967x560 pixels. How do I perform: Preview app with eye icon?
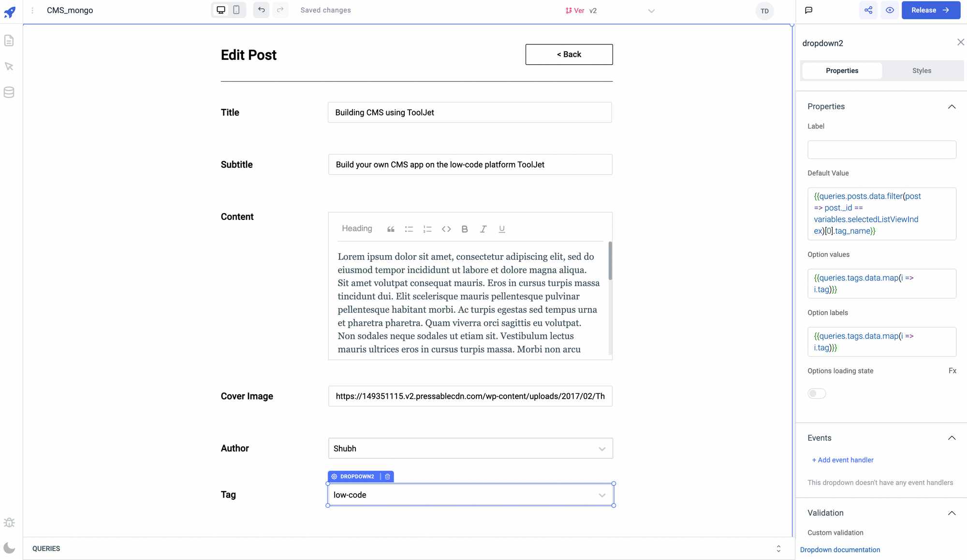[x=890, y=10]
